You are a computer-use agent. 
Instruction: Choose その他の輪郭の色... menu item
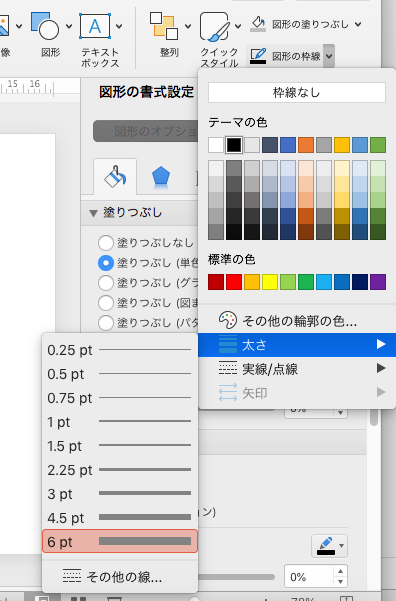tap(297, 320)
